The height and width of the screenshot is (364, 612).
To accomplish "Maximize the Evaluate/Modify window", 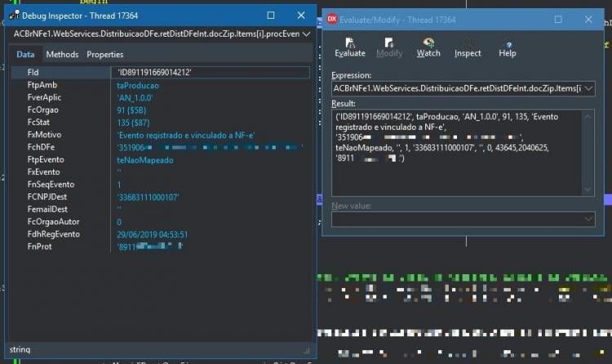I will [558, 19].
